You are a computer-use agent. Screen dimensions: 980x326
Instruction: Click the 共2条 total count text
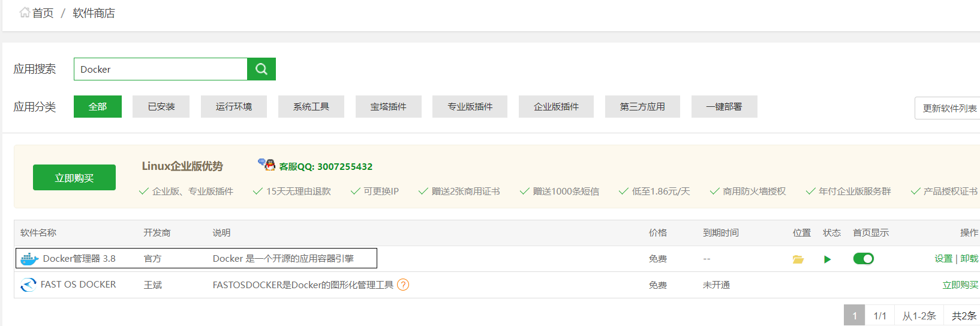point(964,316)
